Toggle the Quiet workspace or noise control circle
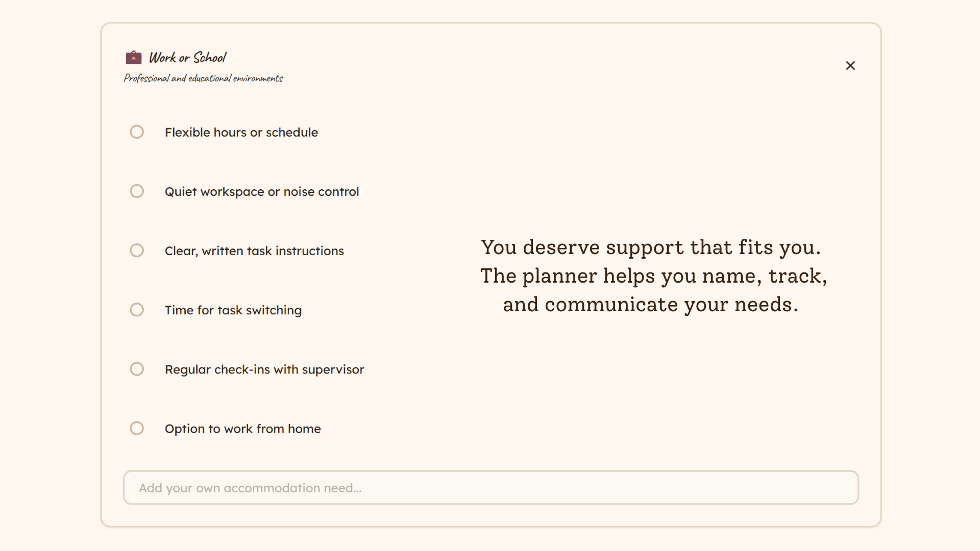Image resolution: width=980 pixels, height=551 pixels. 137,191
